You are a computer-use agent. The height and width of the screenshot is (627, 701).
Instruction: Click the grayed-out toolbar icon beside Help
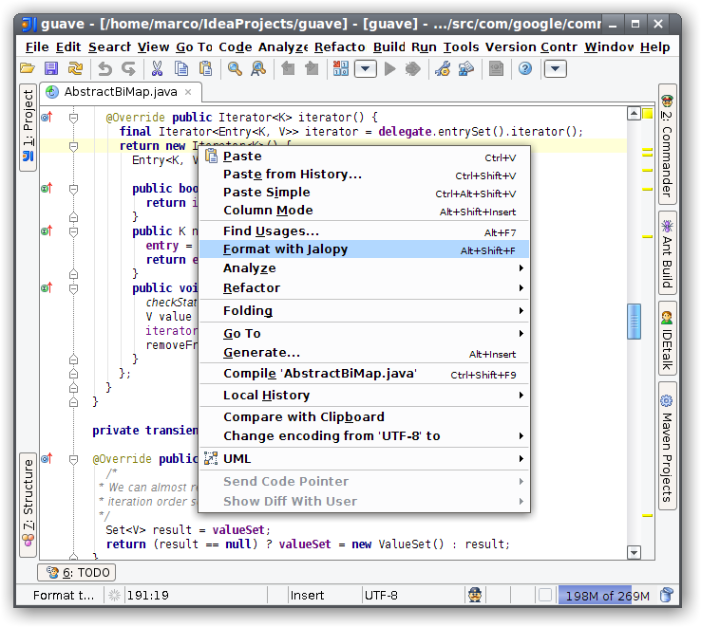(x=496, y=68)
